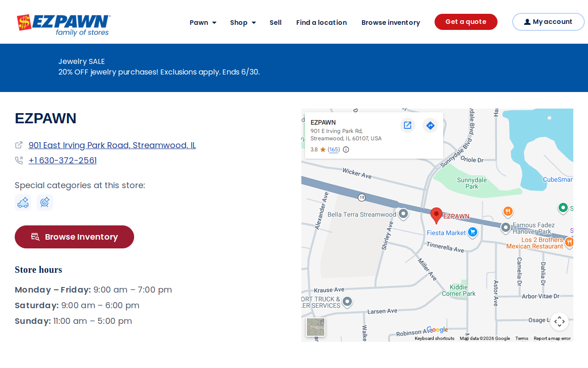Expand the Shop dropdown menu
The height and width of the screenshot is (368, 588).
(243, 23)
